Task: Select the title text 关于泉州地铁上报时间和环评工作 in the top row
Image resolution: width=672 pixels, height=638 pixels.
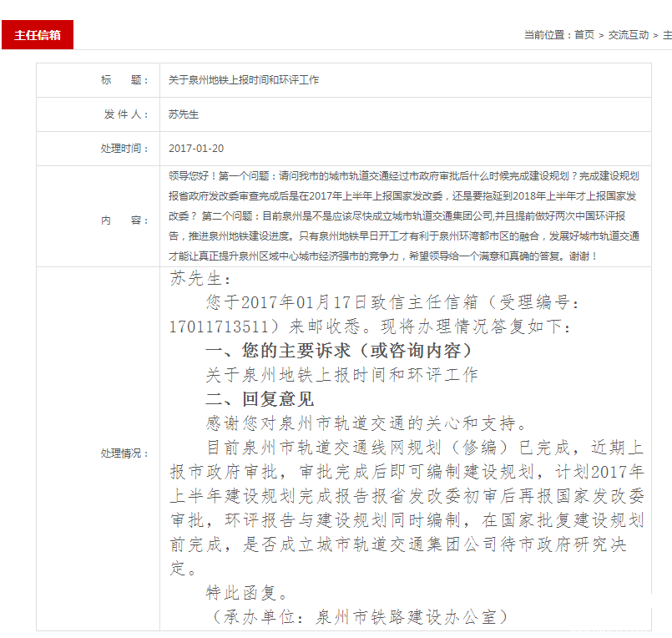Action: coord(244,80)
